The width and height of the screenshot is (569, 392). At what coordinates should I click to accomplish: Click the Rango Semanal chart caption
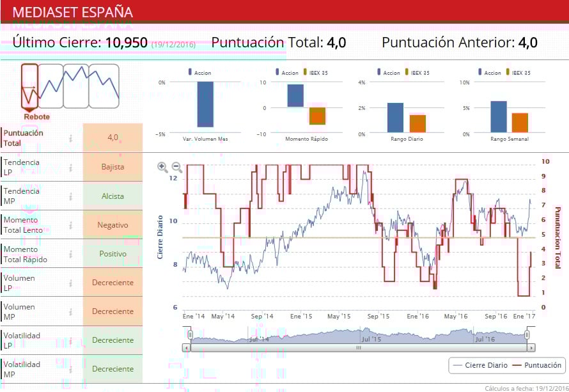pos(510,139)
